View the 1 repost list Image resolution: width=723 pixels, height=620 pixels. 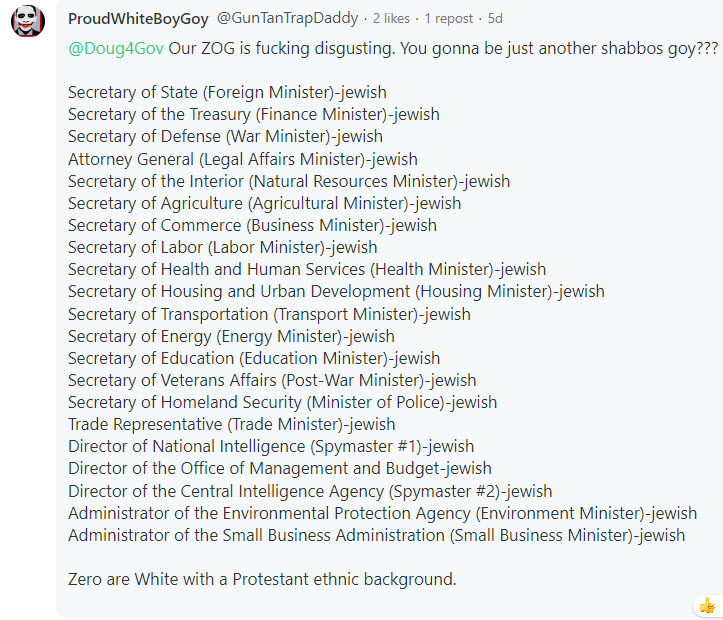(x=448, y=18)
